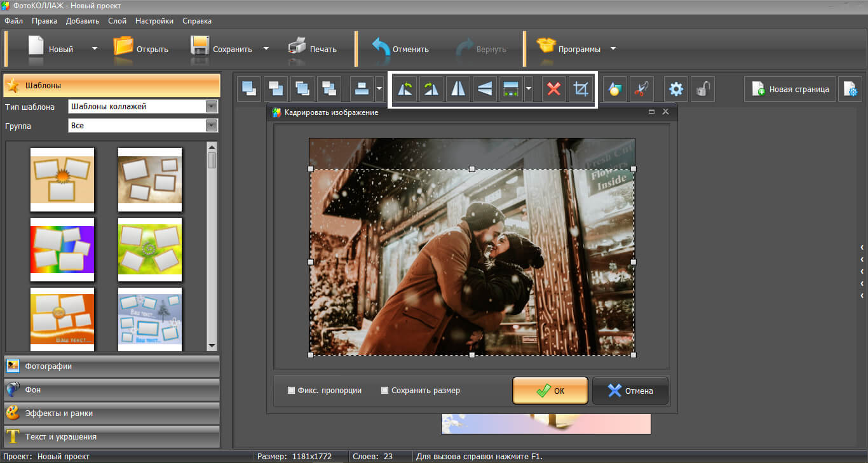Open the Правка menu

(x=44, y=21)
